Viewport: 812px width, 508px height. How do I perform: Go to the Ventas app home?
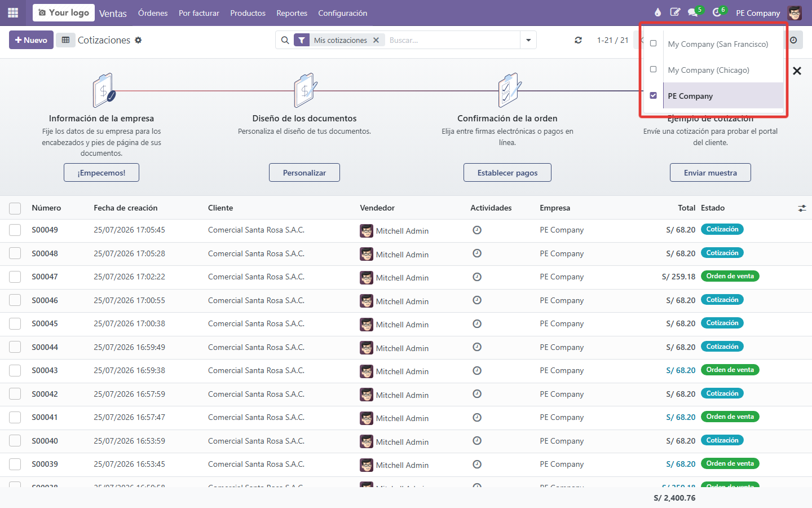pyautogui.click(x=113, y=13)
